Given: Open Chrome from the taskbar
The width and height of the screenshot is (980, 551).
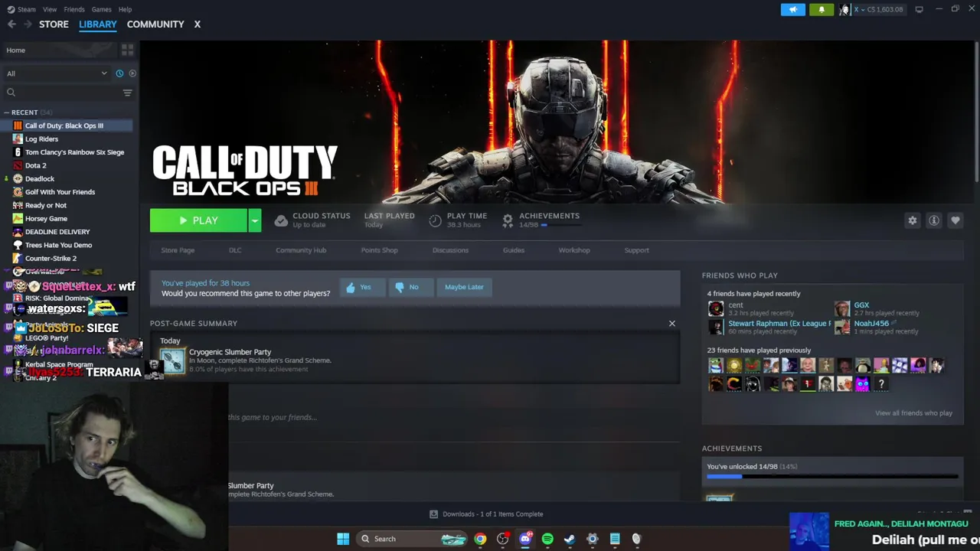Looking at the screenshot, I should 480,539.
